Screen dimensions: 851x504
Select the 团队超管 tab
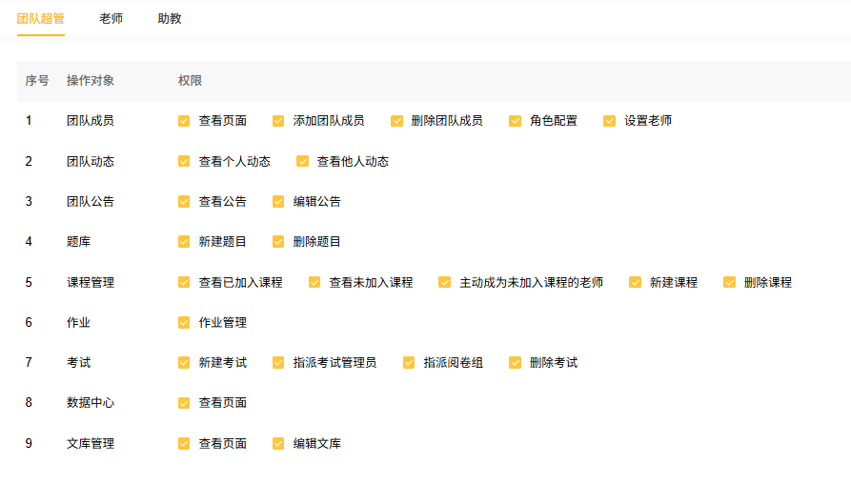pyautogui.click(x=40, y=19)
